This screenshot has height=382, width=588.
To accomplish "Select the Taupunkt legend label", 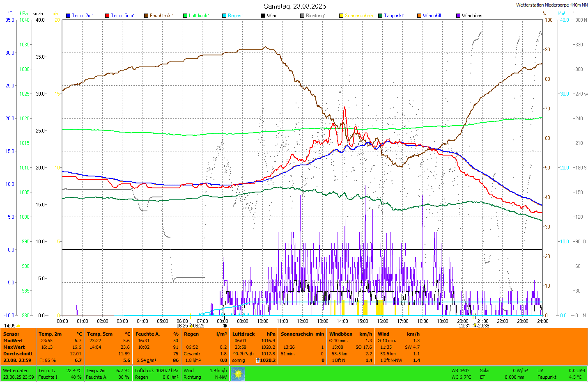I will (394, 16).
